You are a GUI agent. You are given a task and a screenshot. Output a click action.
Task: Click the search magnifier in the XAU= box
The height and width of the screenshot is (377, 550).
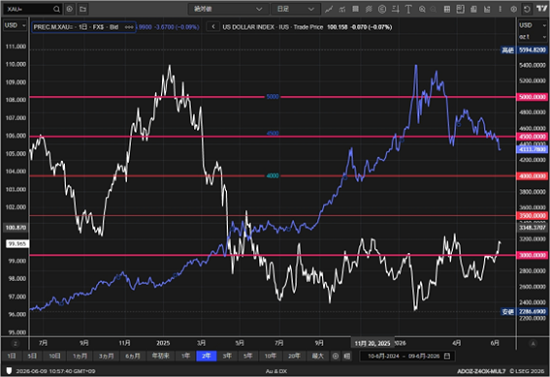(56, 9)
